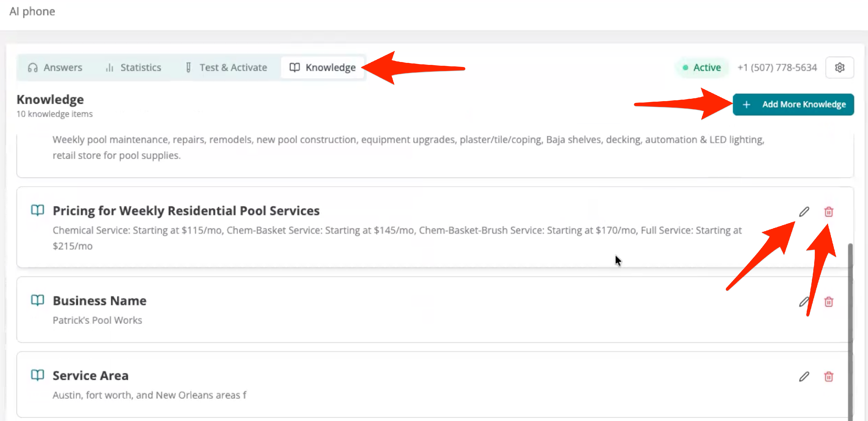Delete the Service Area knowledge item
Image resolution: width=868 pixels, height=421 pixels.
[x=829, y=376]
